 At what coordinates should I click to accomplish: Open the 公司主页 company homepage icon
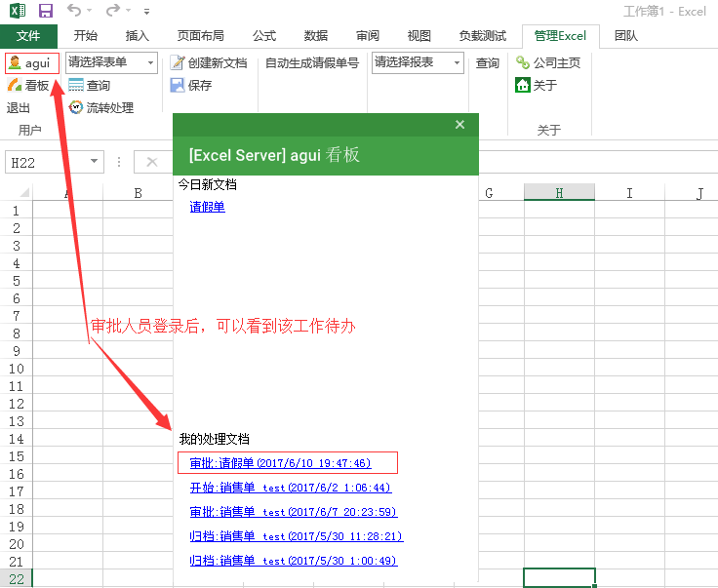pyautogui.click(x=523, y=63)
